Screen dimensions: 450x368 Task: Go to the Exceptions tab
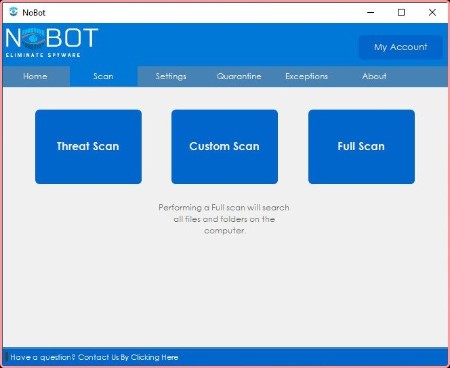click(307, 76)
